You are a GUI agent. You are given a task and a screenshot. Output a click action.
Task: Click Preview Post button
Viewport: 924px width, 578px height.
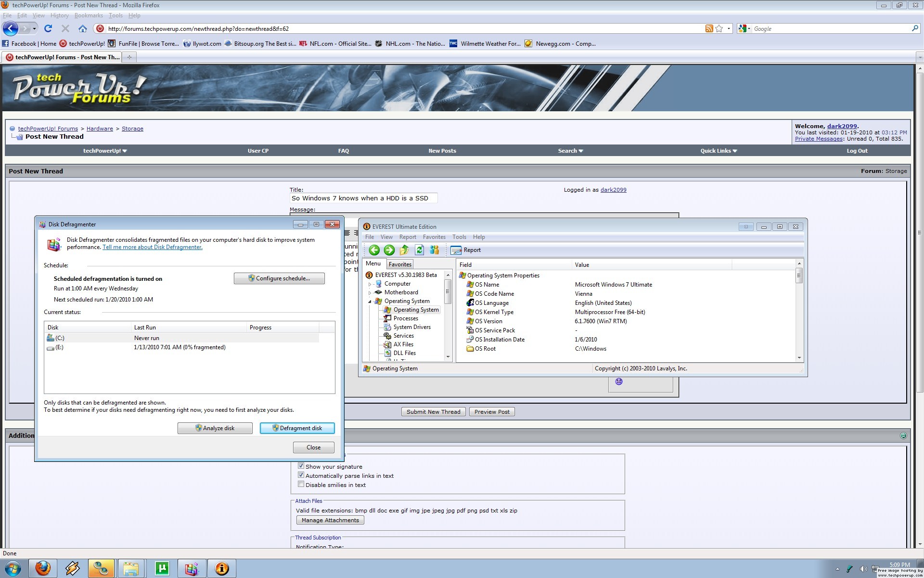click(x=492, y=412)
